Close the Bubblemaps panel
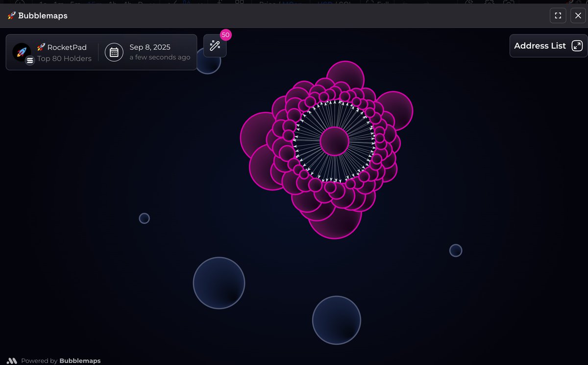 pos(578,15)
